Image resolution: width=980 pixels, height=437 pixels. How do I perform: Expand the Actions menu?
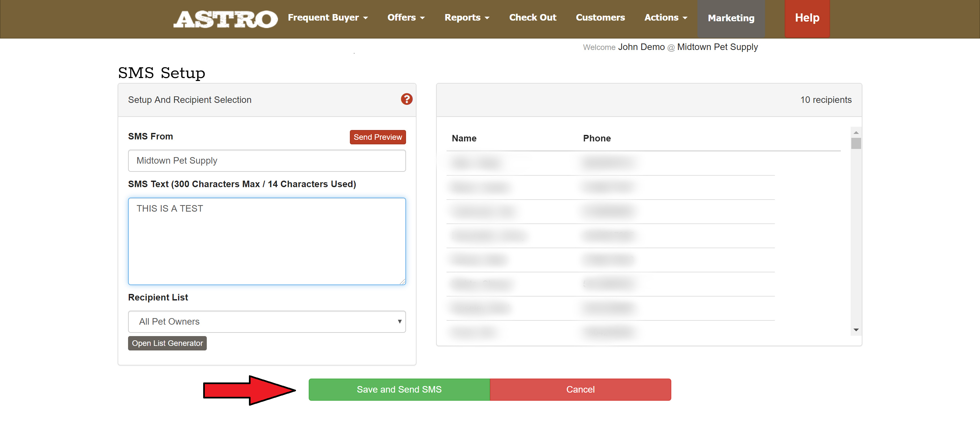(x=665, y=18)
